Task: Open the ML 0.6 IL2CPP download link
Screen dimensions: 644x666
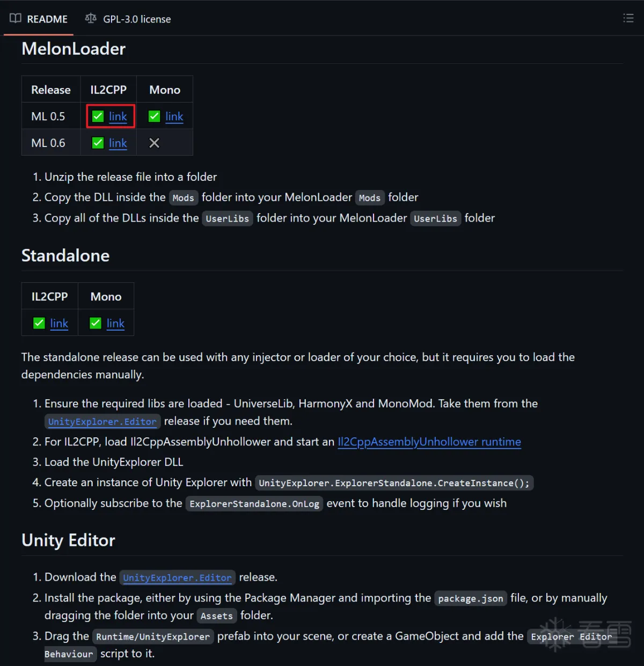Action: (118, 143)
